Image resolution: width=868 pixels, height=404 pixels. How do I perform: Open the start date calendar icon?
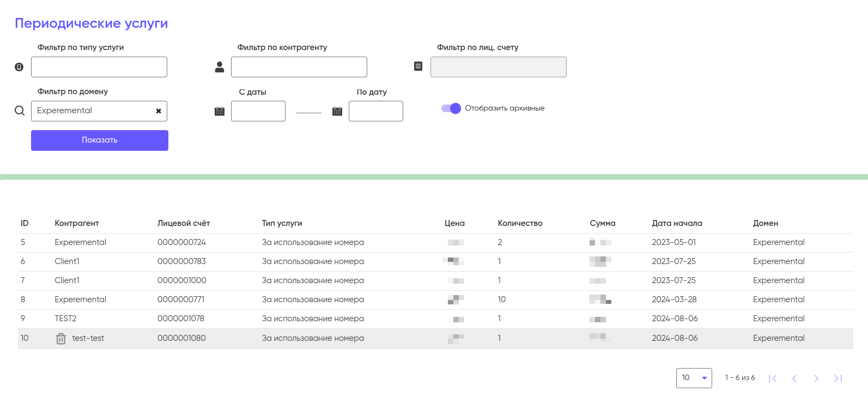[220, 111]
